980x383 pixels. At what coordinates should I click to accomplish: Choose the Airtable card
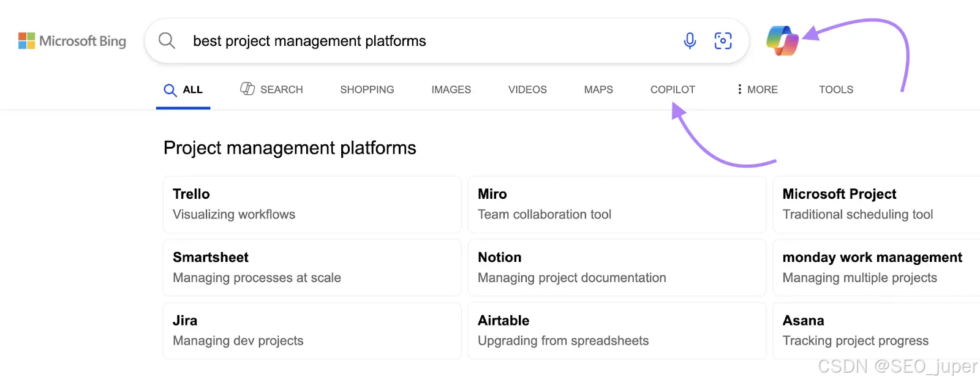616,330
